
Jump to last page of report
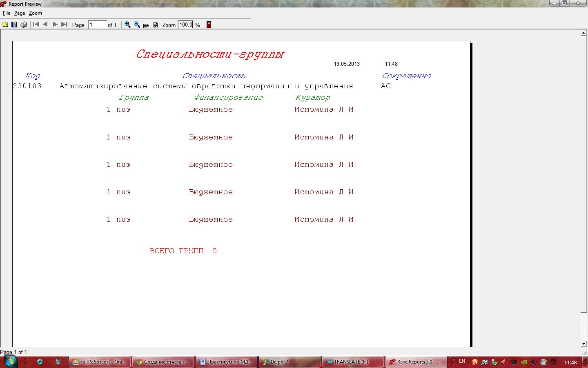pyautogui.click(x=64, y=25)
